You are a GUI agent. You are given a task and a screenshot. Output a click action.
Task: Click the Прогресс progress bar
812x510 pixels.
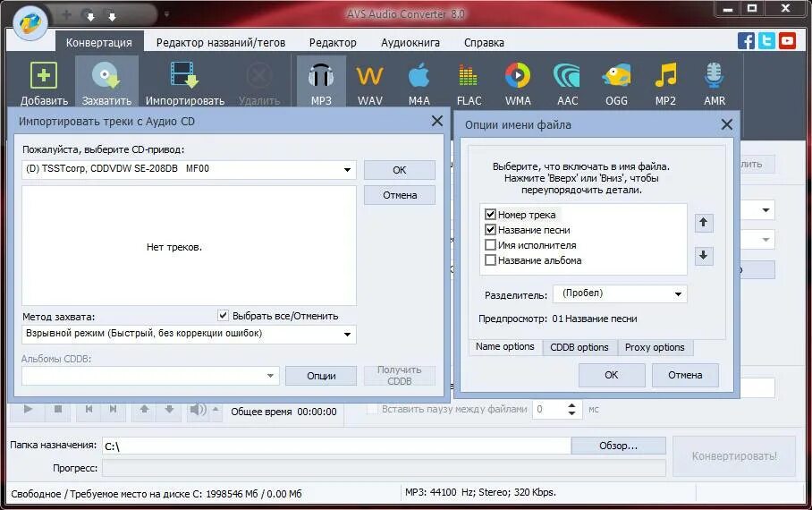coord(384,468)
